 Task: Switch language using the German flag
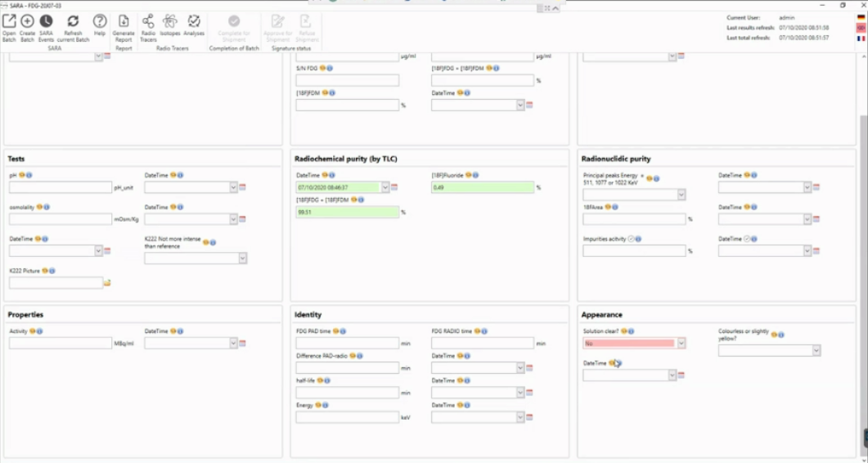[861, 17]
